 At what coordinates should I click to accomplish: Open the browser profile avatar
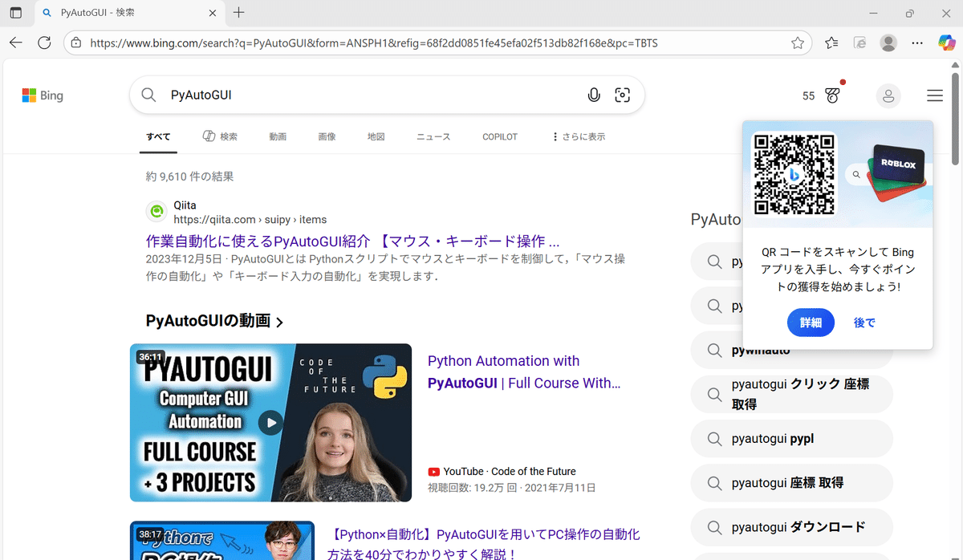(888, 43)
